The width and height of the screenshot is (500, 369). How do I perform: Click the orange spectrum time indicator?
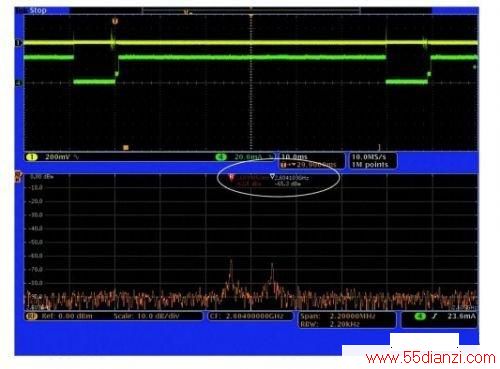coord(126,147)
